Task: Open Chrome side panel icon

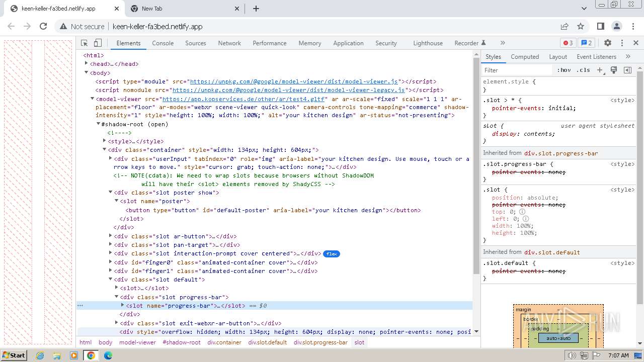Action: coord(601,26)
